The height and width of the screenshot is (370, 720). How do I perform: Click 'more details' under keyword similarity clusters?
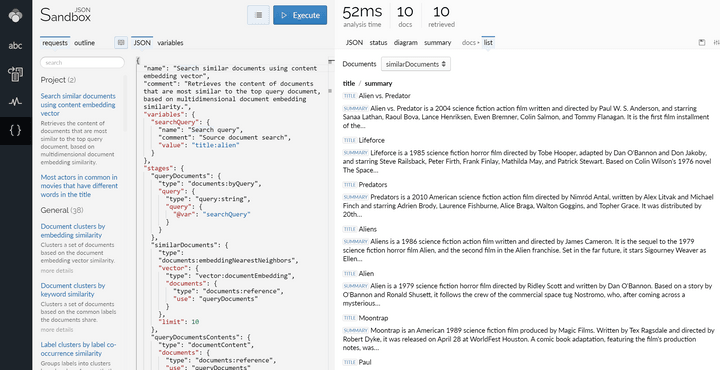click(x=56, y=330)
